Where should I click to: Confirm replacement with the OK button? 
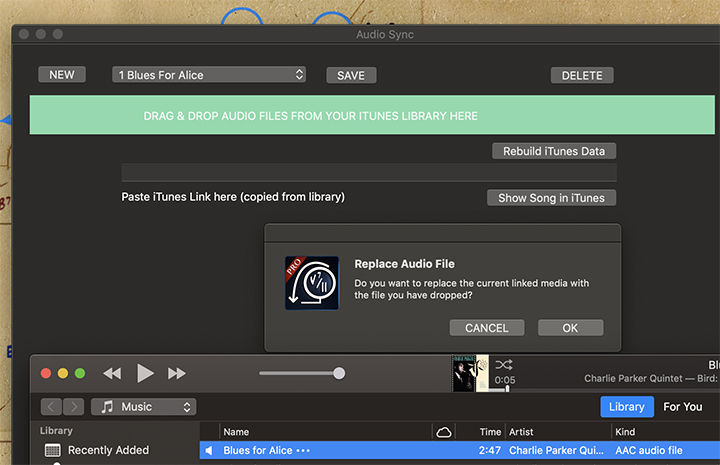coord(570,328)
